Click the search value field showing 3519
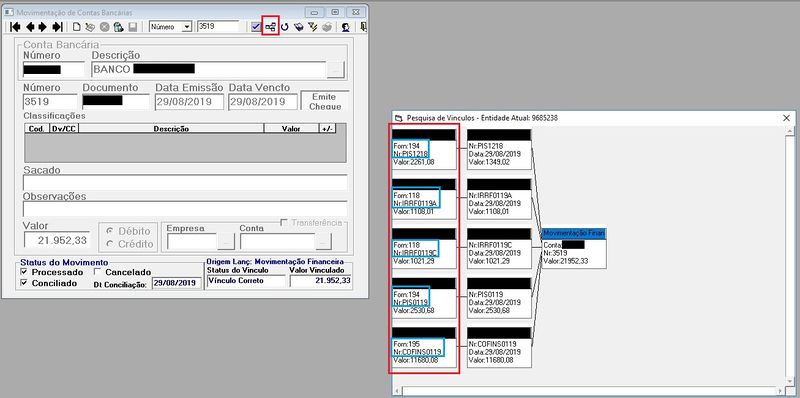This screenshot has height=398, width=800. [218, 27]
